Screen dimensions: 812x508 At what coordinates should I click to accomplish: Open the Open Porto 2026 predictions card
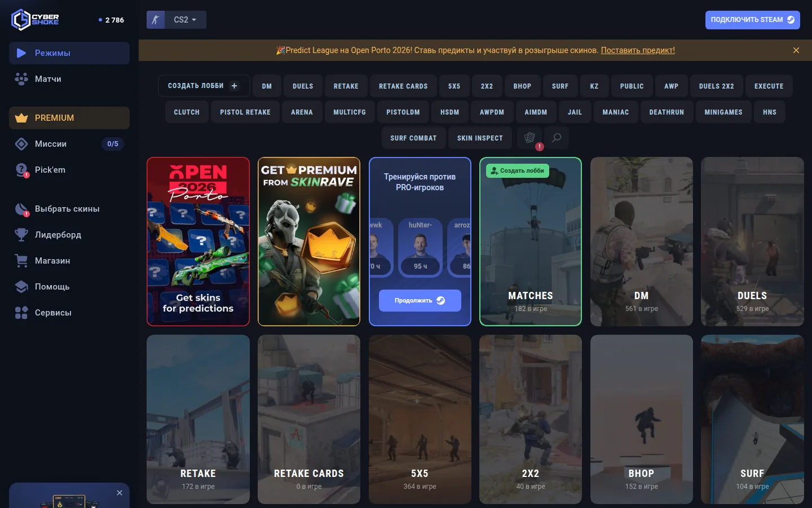[x=198, y=242]
